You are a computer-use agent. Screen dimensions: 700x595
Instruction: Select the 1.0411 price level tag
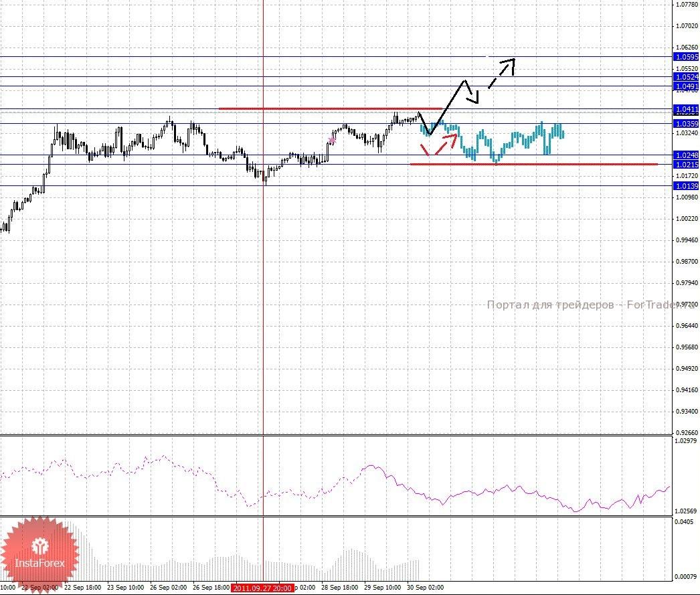point(686,108)
